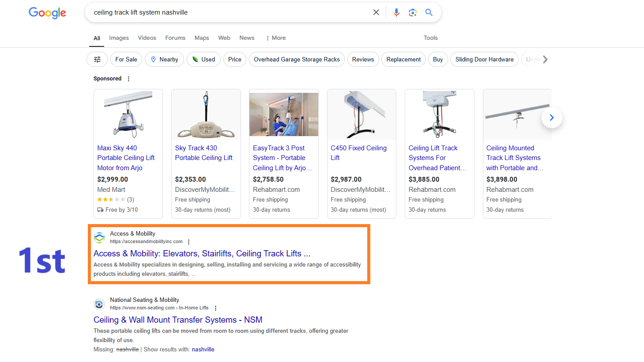Open three-dot menu beside Sponsored label

(128, 79)
